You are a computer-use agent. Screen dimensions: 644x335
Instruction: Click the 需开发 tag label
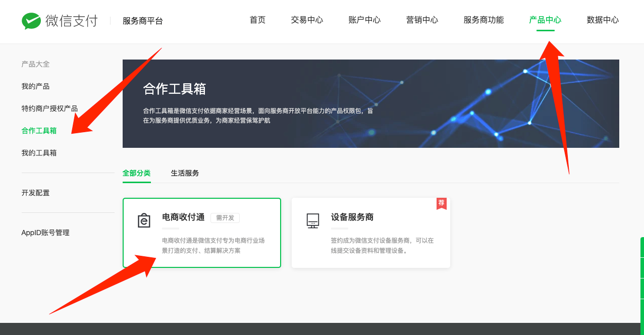(225, 218)
